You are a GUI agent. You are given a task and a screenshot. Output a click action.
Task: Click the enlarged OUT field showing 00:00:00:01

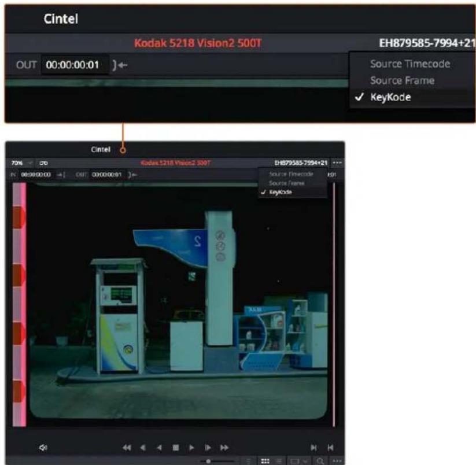click(x=75, y=65)
